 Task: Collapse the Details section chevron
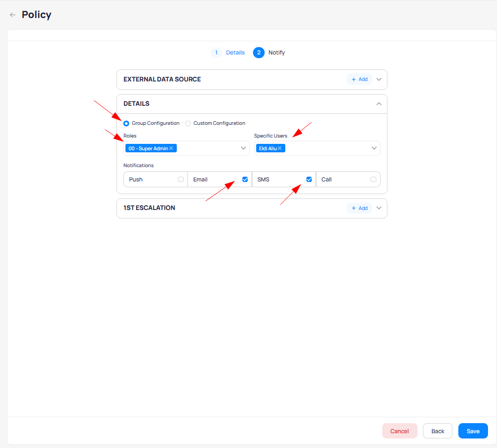coord(378,104)
